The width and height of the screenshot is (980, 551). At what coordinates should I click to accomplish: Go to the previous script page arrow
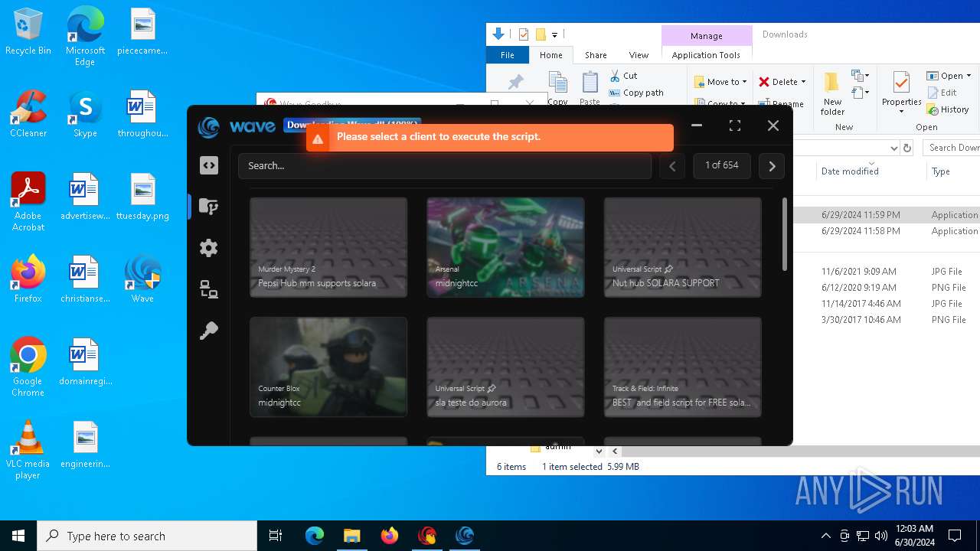(x=672, y=165)
